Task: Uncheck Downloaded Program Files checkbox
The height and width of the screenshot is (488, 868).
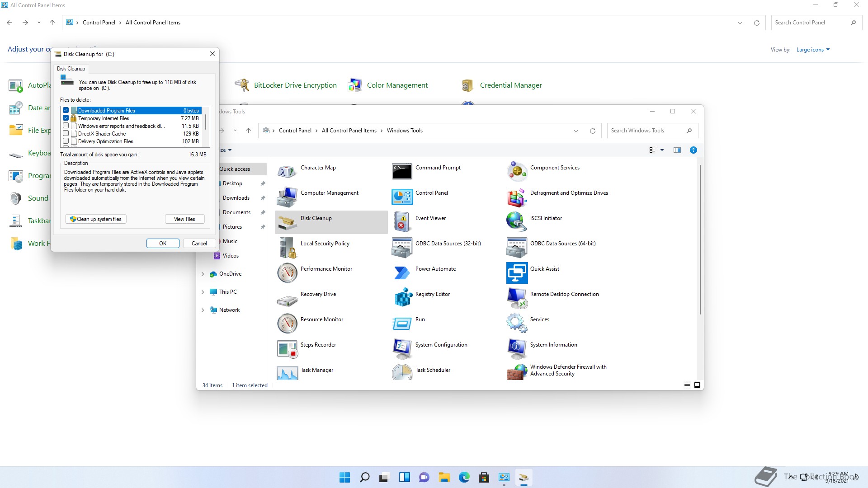Action: tap(66, 111)
